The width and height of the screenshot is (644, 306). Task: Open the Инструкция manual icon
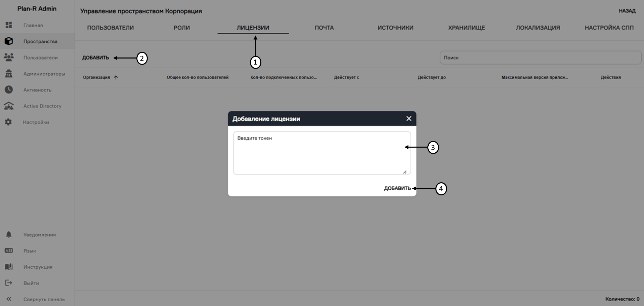9,267
